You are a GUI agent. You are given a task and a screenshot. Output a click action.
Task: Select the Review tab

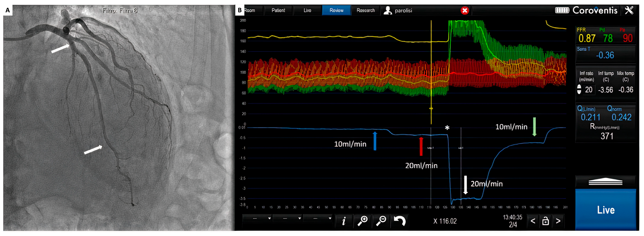pos(336,11)
